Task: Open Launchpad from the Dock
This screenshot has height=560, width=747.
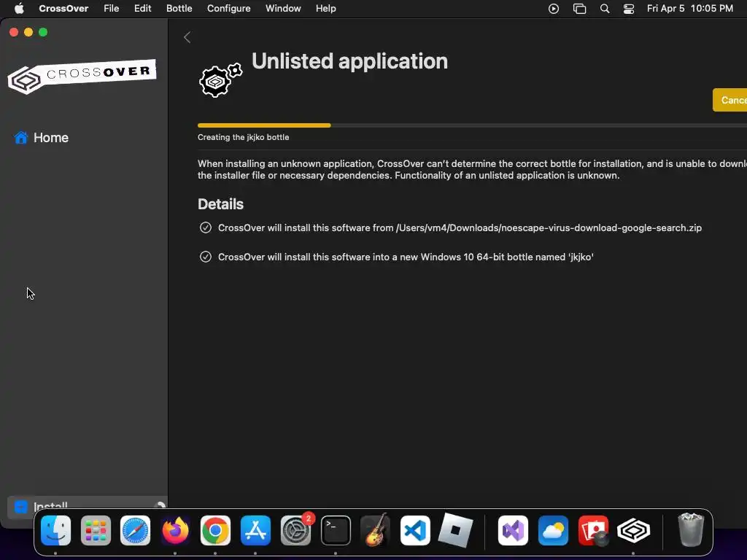Action: [x=96, y=530]
